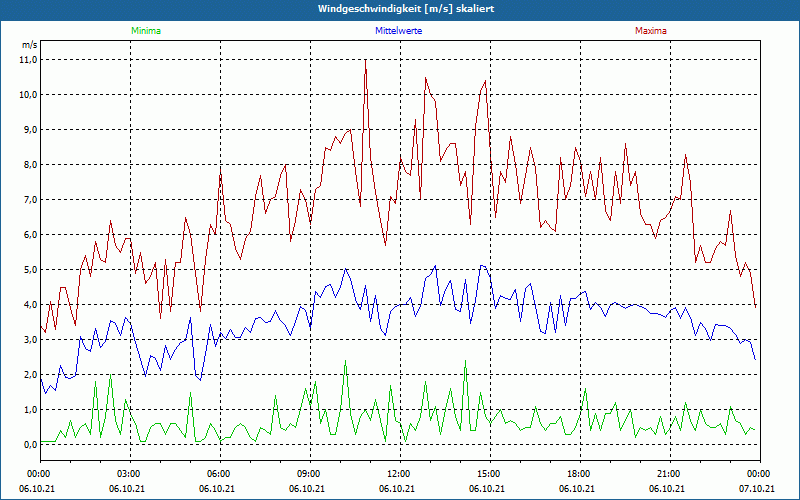Select the '3,0' y-axis value
800x500 pixels.
[x=32, y=340]
